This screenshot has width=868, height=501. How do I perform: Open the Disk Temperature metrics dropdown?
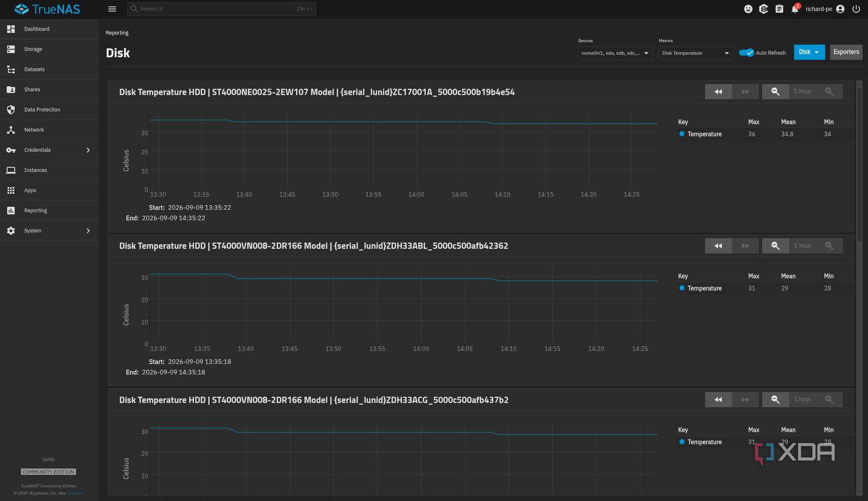coord(695,53)
